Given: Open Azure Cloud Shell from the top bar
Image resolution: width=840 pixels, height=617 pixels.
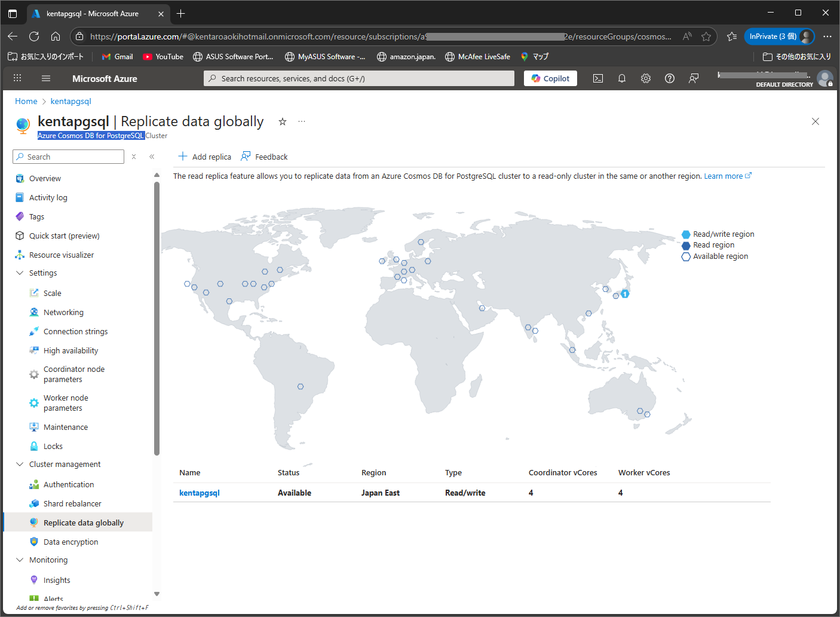Looking at the screenshot, I should (598, 78).
